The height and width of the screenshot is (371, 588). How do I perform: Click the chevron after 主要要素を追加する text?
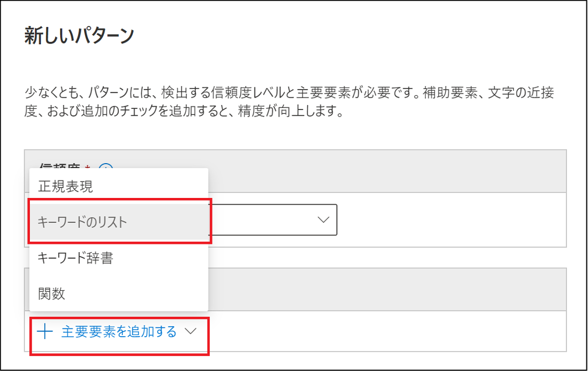click(x=190, y=331)
